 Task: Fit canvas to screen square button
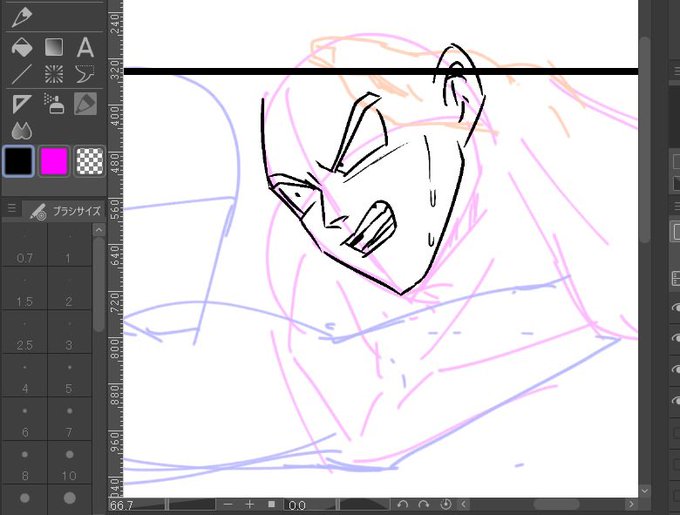pos(271,505)
